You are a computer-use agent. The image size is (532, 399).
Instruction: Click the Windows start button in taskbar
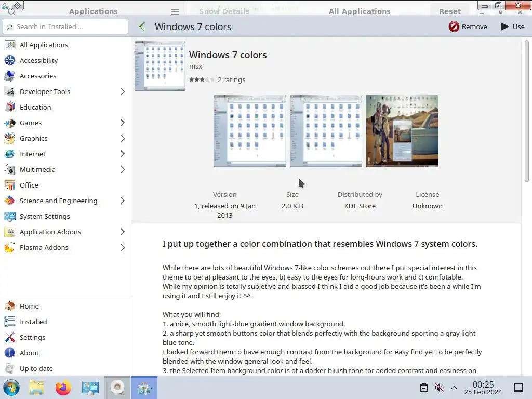coord(11,388)
